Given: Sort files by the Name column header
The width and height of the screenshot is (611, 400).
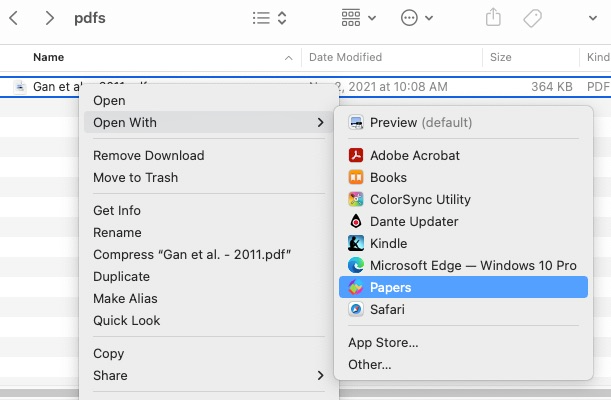Looking at the screenshot, I should pyautogui.click(x=50, y=57).
